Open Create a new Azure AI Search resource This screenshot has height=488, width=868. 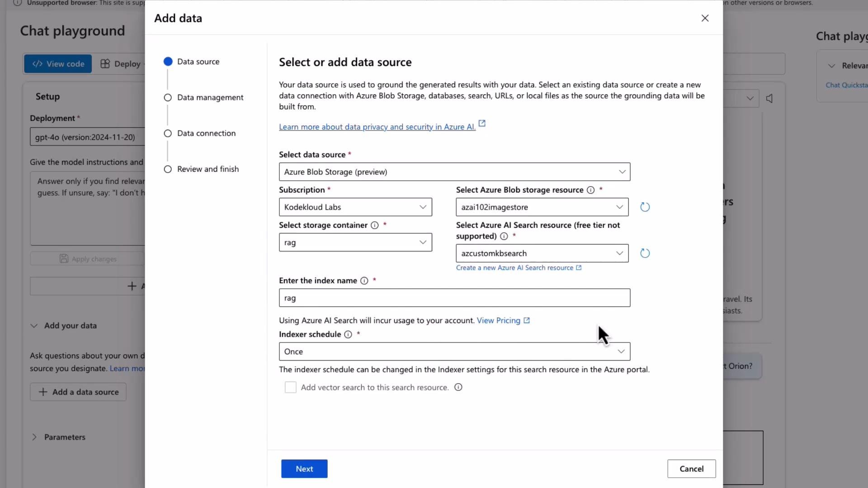[x=519, y=268]
